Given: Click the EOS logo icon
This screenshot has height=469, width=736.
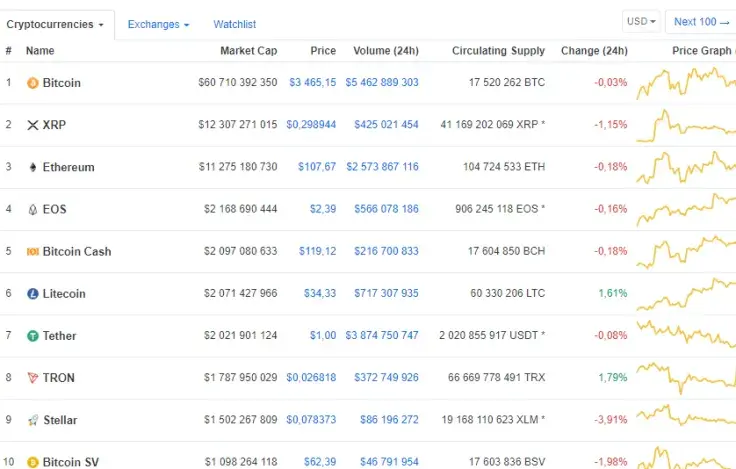Looking at the screenshot, I should click(x=33, y=209).
